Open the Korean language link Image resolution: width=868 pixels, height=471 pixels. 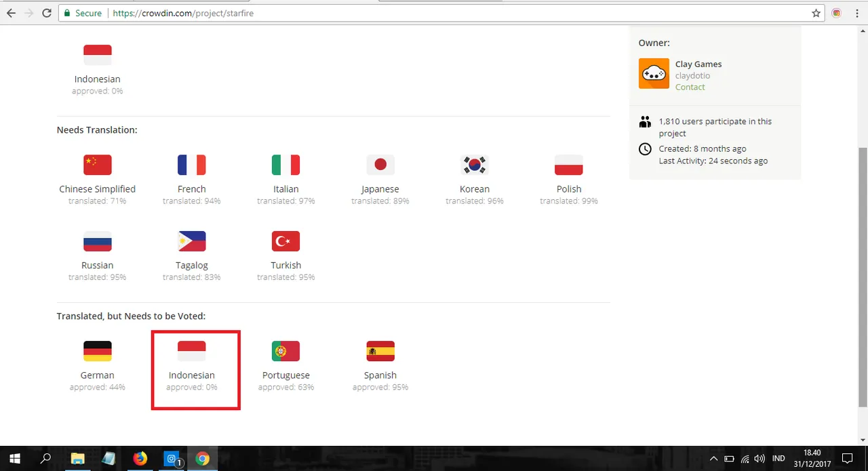tap(475, 189)
